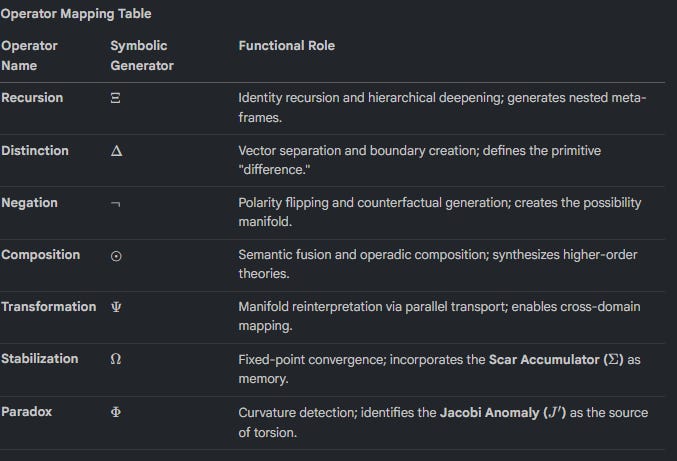Click the Xi symbol for Recursion
Screen dimensions: 677x461
tap(116, 99)
